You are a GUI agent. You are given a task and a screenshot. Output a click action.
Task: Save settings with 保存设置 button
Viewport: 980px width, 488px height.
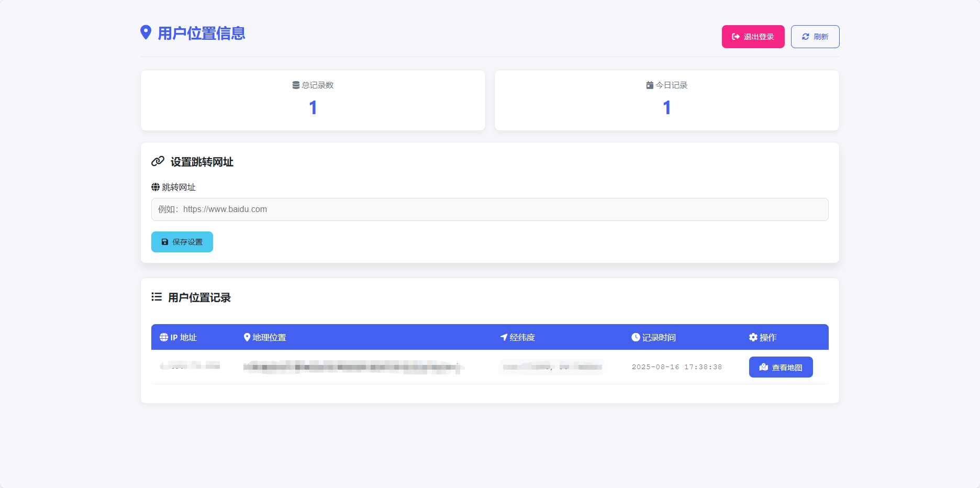pos(182,242)
